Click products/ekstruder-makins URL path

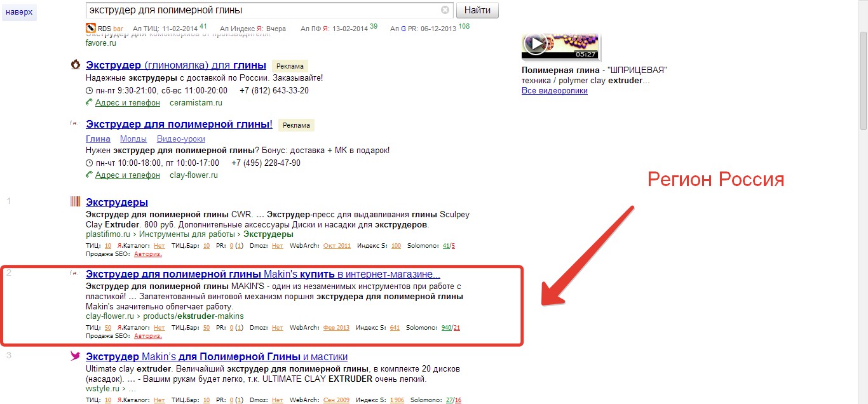[x=193, y=316]
